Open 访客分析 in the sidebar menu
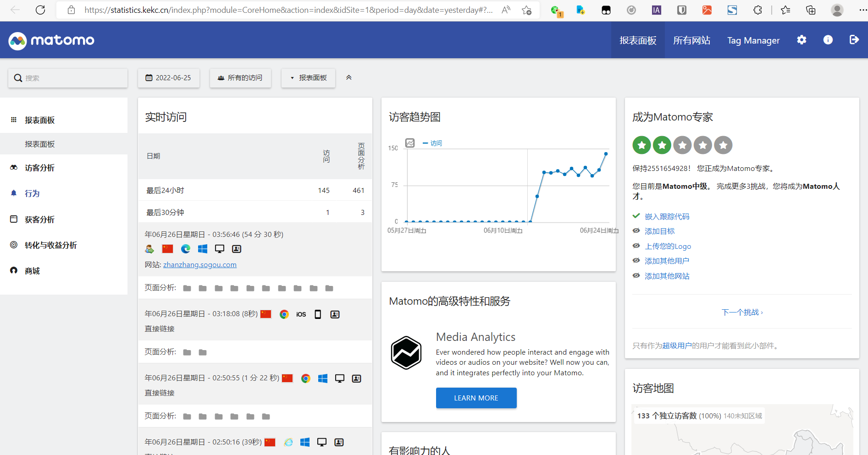 point(39,168)
